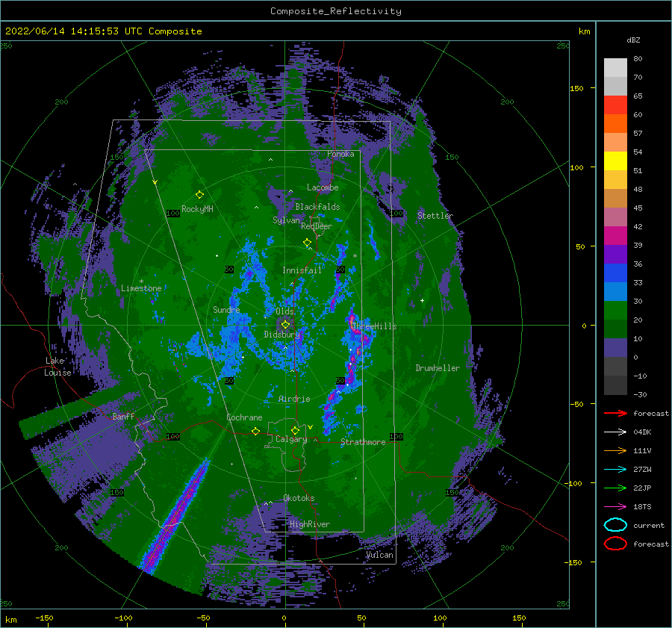Viewport: 672px width, 628px height.
Task: Click yellow diamond marker south of Cochrane
Action: 256,431
